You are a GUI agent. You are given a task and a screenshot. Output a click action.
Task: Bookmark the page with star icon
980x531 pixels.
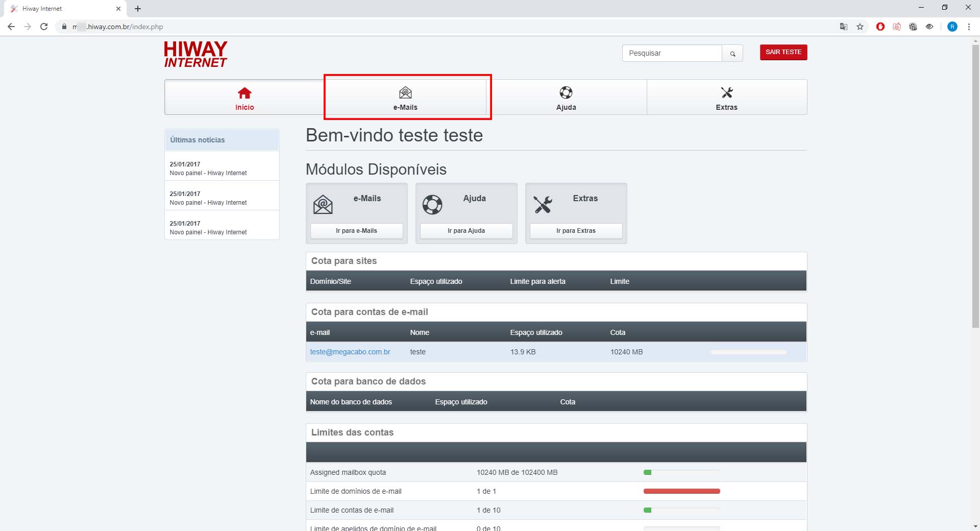[860, 27]
